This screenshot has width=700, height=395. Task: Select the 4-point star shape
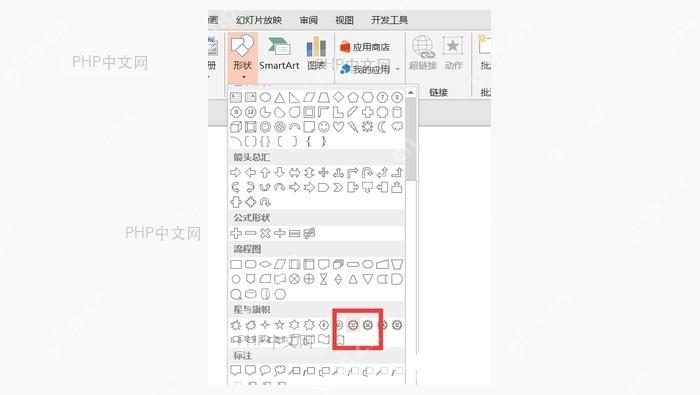click(x=265, y=325)
